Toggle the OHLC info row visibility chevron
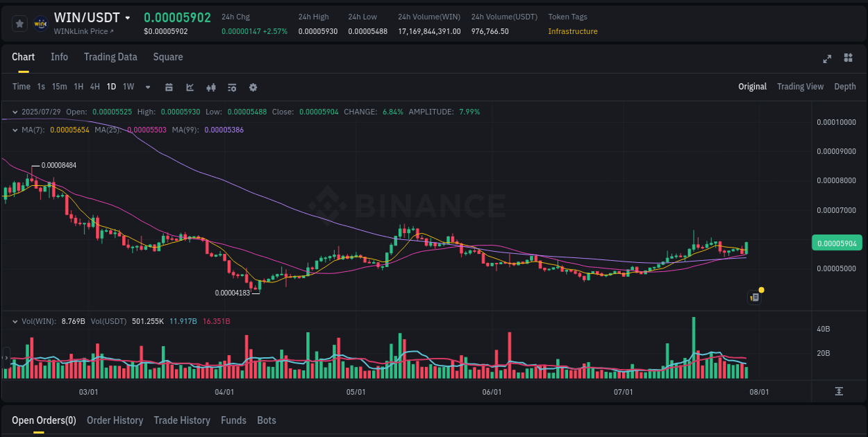Image resolution: width=868 pixels, height=437 pixels. coord(15,112)
